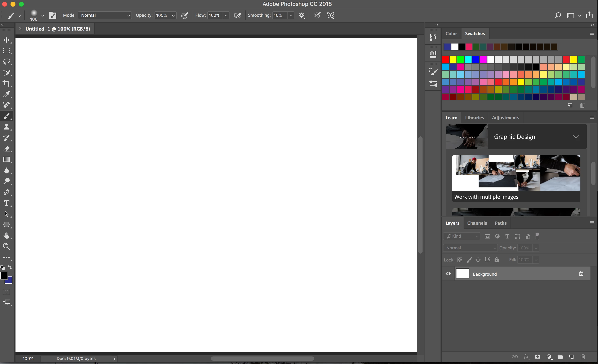Switch to the Channels tab

click(x=477, y=223)
